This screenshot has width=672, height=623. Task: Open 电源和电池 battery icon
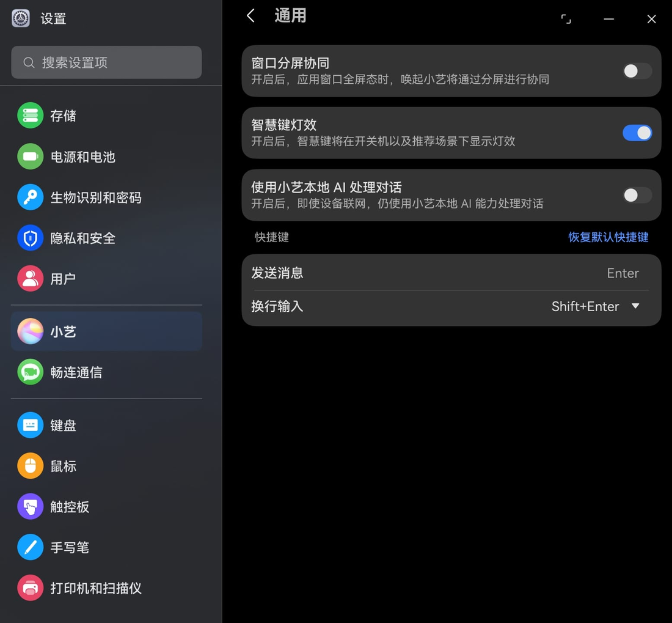pyautogui.click(x=30, y=157)
